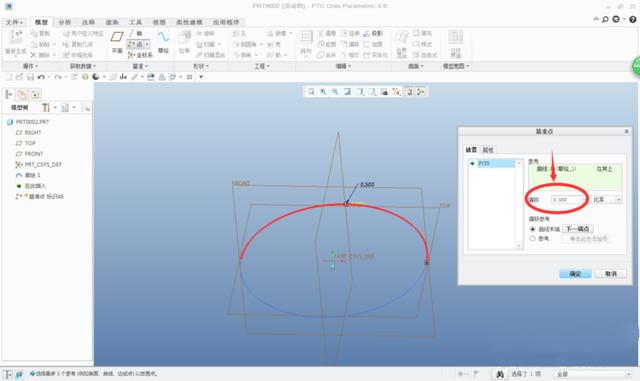Open the Sketch (草绘) tool

[163, 42]
